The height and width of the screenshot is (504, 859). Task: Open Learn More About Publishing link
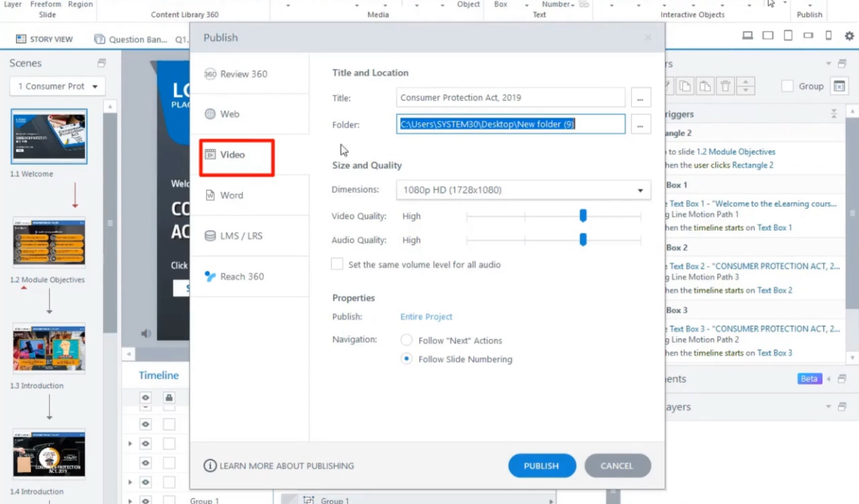pos(287,465)
